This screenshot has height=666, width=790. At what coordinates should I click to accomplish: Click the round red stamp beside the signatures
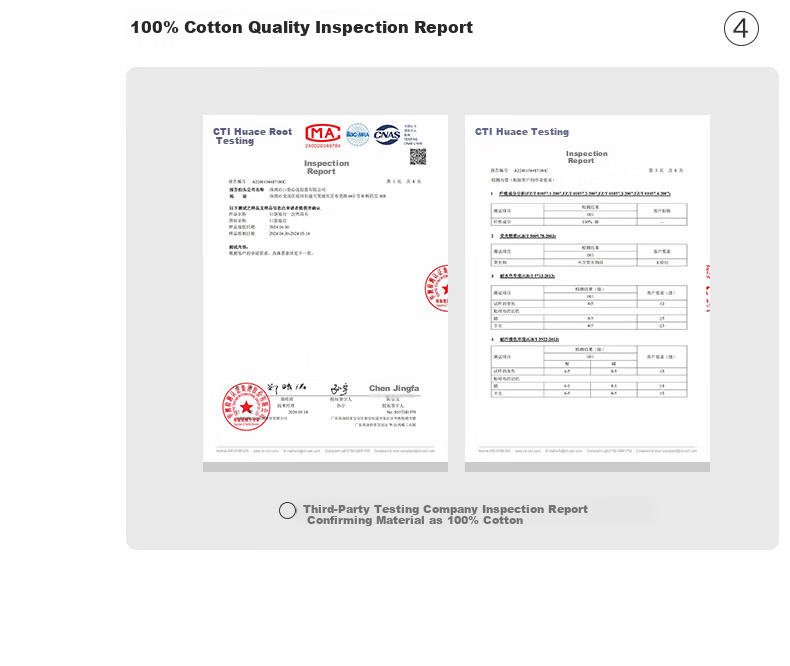point(246,406)
